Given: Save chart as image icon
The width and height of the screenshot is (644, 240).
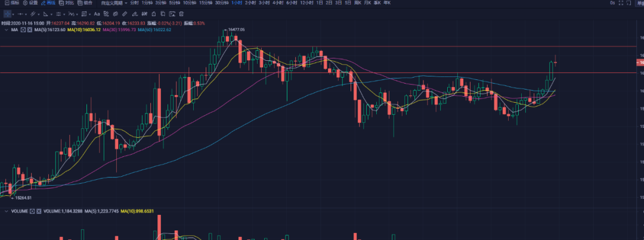Looking at the screenshot, I should click(x=172, y=14).
